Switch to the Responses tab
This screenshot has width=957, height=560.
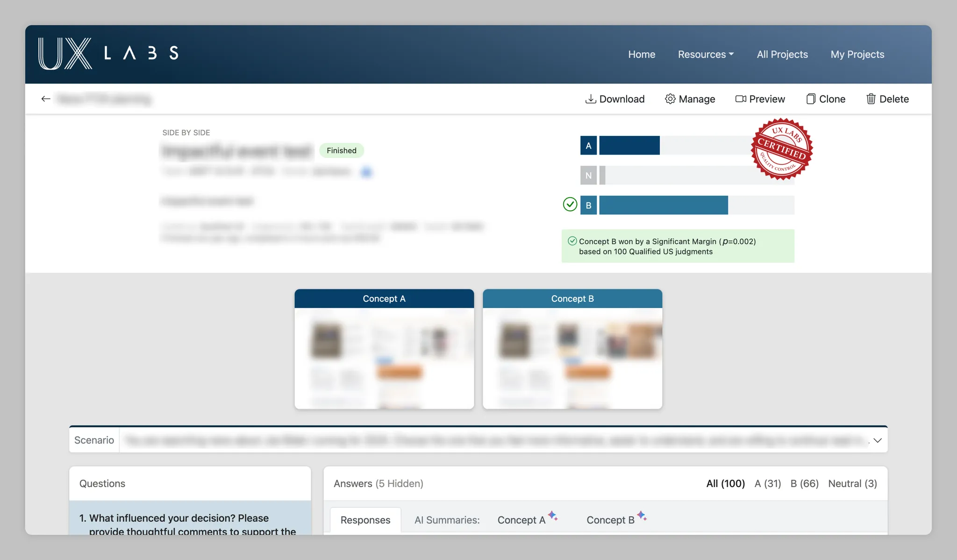[365, 520]
